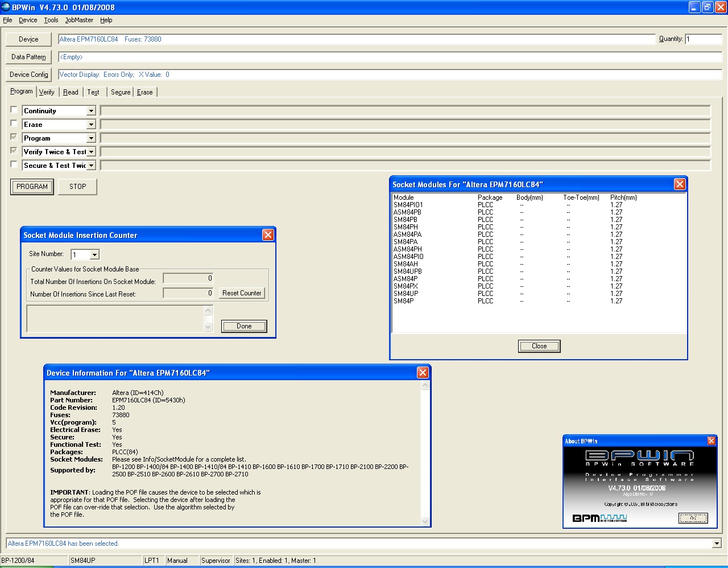Viewport: 728px width, 568px height.
Task: Click the BPM Microsystems logo in About dialog
Action: point(599,518)
